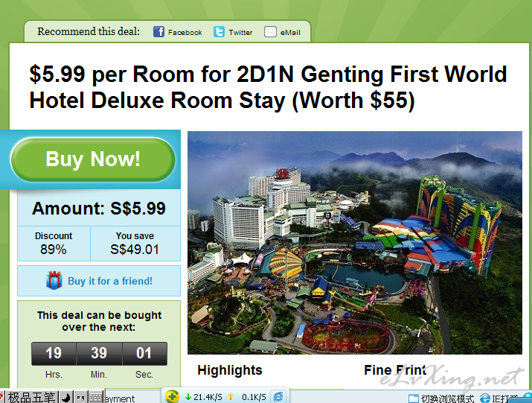Viewport: 532px width, 403px height.
Task: Click the Buy Now! button
Action: 92,159
